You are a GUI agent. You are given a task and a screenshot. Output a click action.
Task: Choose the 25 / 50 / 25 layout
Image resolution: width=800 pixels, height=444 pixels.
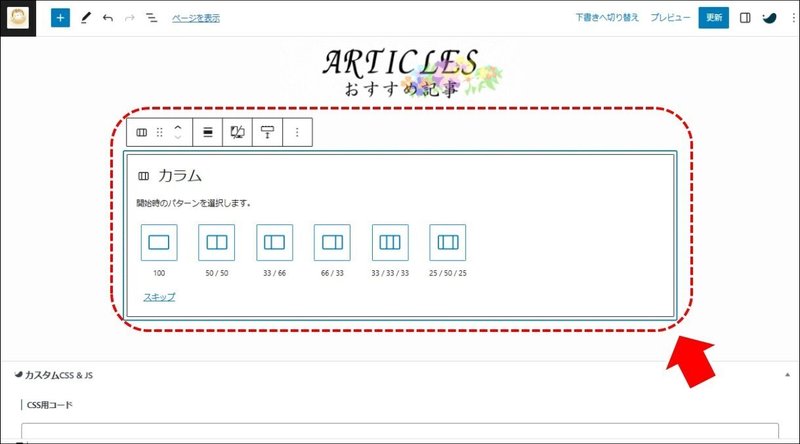(x=447, y=242)
